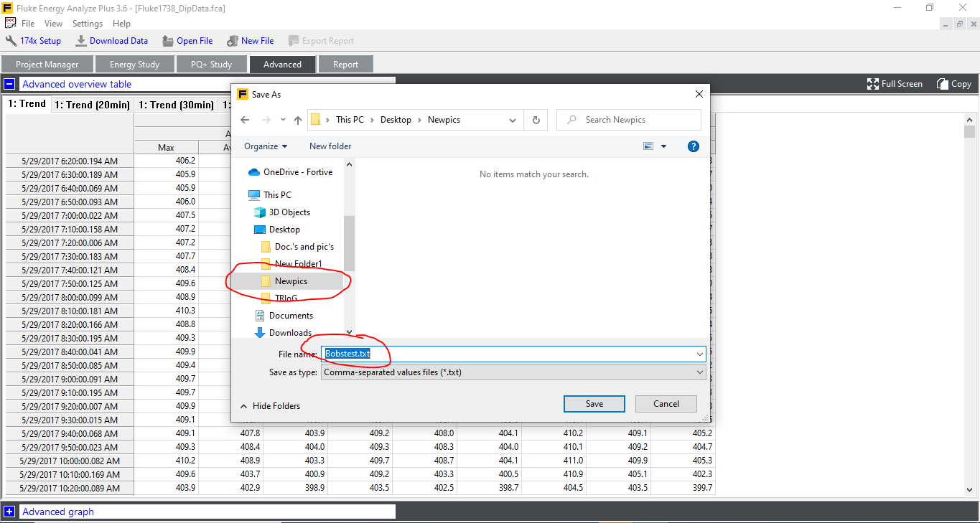Screen dimensions: 980x523
Task: Go back in the Save As dialog
Action: coord(245,120)
